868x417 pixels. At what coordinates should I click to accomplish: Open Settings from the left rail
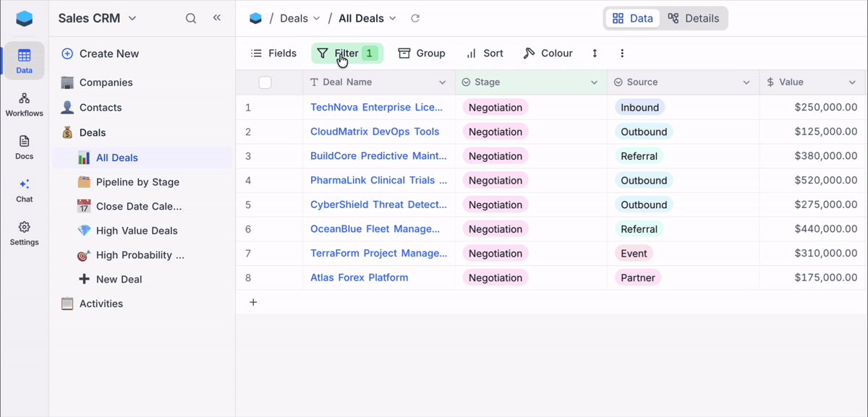[x=25, y=233]
